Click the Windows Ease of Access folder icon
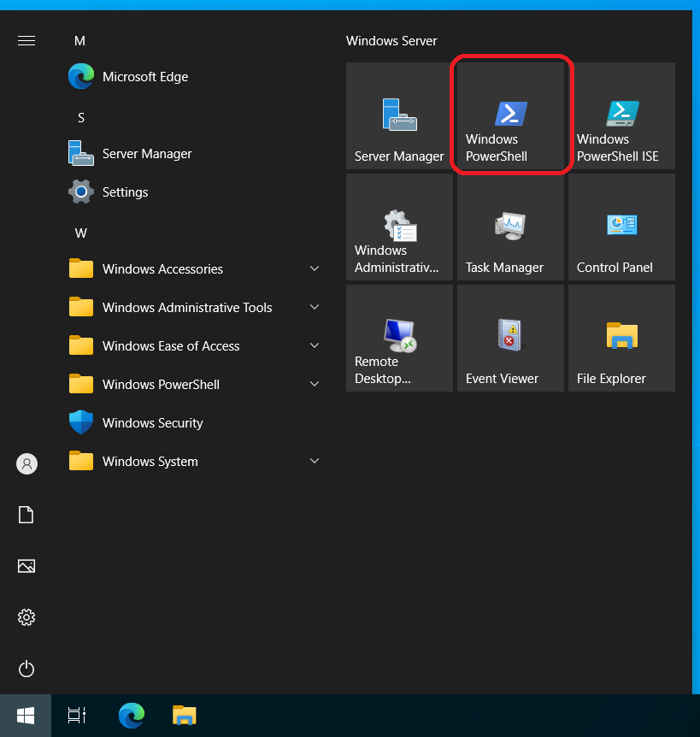The height and width of the screenshot is (737, 700). tap(81, 345)
